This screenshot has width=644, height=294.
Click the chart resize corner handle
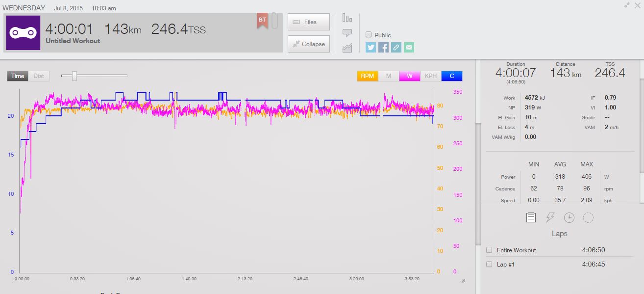tap(463, 281)
